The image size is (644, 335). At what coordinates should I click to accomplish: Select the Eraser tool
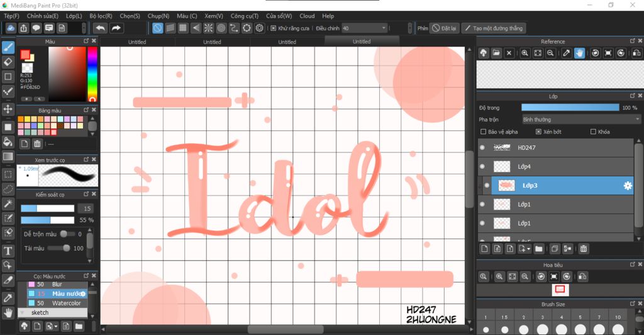tap(8, 62)
